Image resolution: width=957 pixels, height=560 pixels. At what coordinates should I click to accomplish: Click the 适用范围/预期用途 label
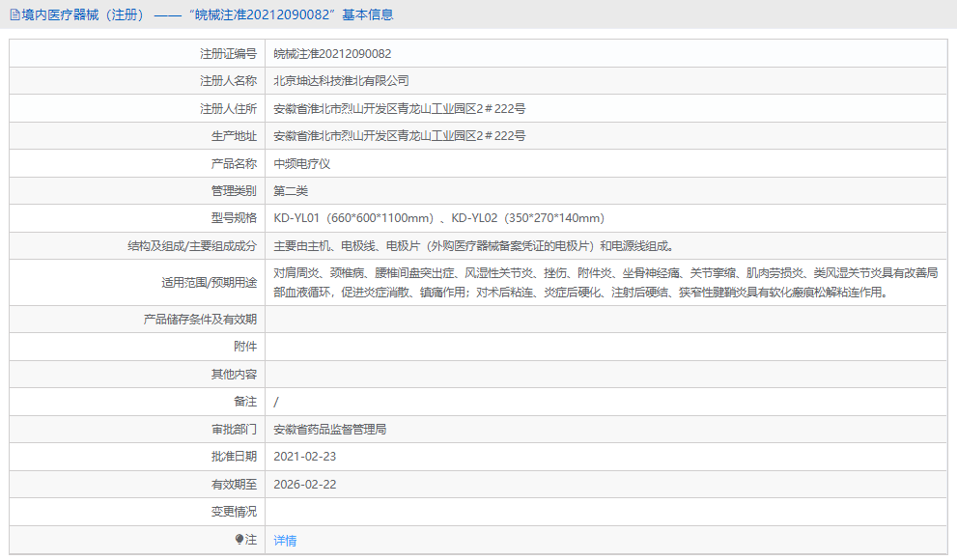pyautogui.click(x=210, y=283)
